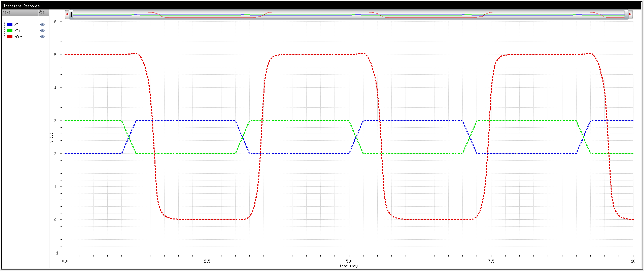Click the blue /D color swatch

10,24
